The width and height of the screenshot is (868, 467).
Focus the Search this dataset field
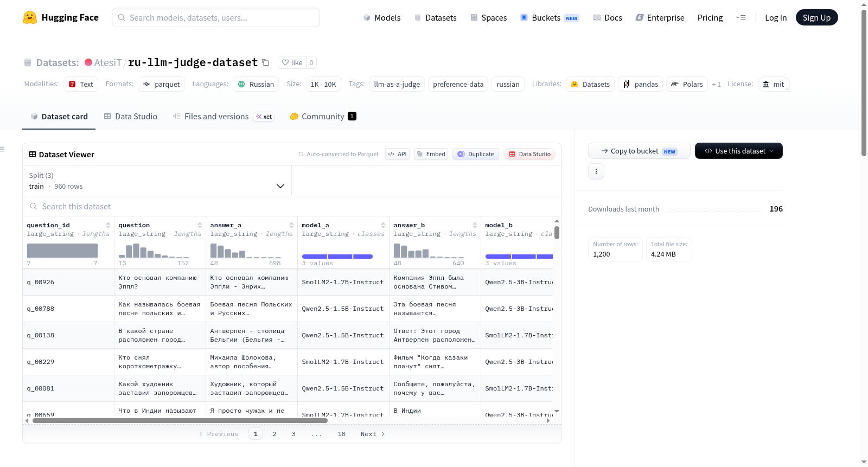292,206
